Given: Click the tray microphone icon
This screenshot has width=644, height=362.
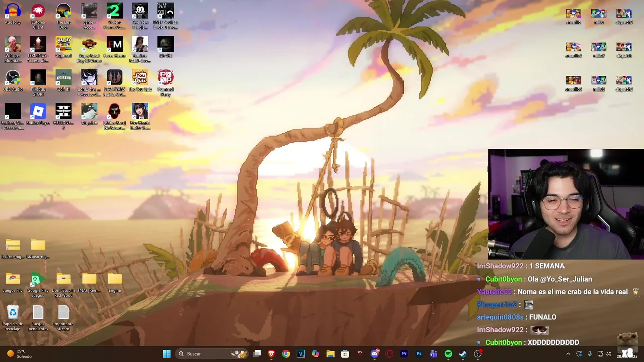Looking at the screenshot, I should [x=589, y=354].
